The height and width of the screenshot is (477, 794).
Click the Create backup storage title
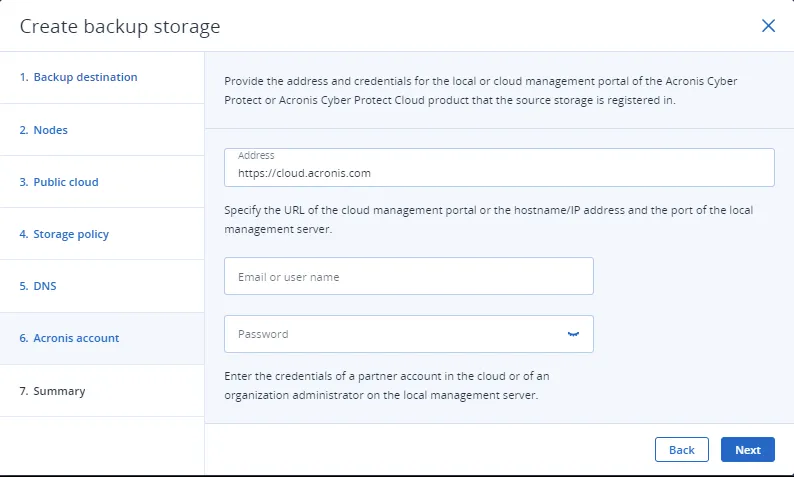[120, 26]
